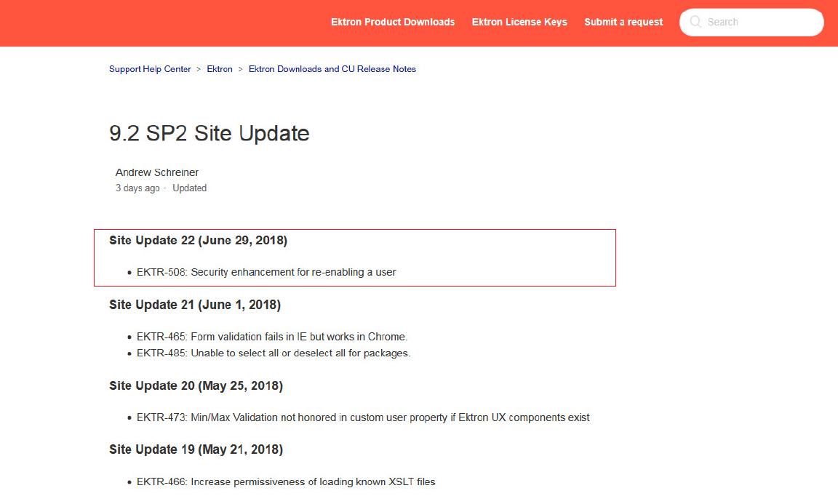Click EKTR-465 form validation entry
The image size is (838, 504).
[x=272, y=337]
